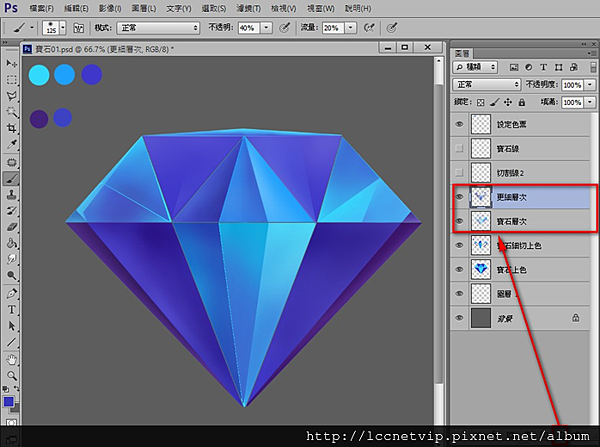Show the hidden 寶石線 layer
600x447 pixels.
click(460, 148)
